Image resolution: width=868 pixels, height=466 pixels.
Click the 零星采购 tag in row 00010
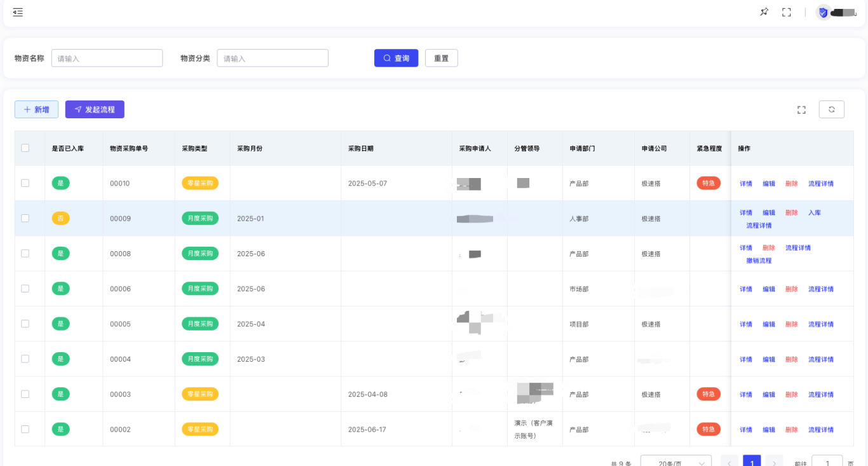coord(200,183)
